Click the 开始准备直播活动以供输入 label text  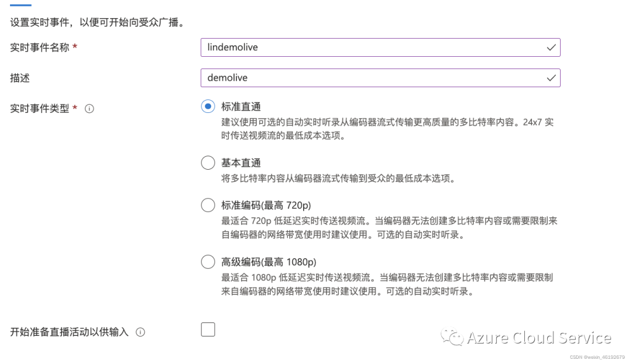[69, 332]
